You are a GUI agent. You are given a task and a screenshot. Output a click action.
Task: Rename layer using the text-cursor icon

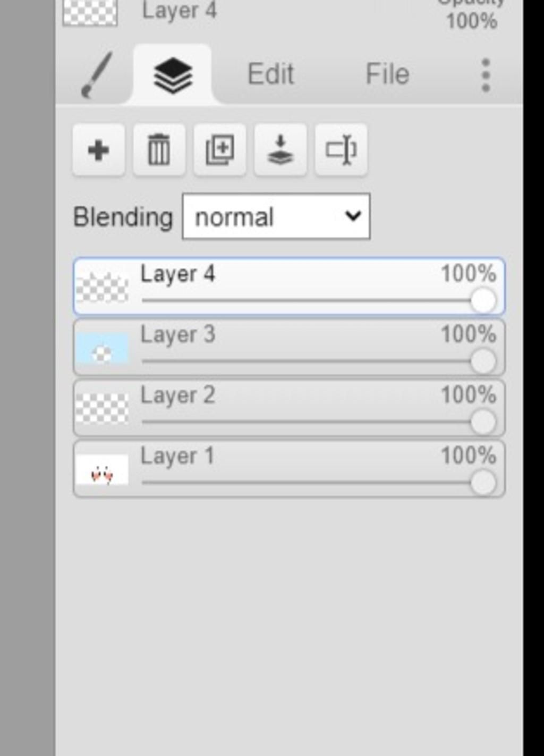(x=341, y=150)
